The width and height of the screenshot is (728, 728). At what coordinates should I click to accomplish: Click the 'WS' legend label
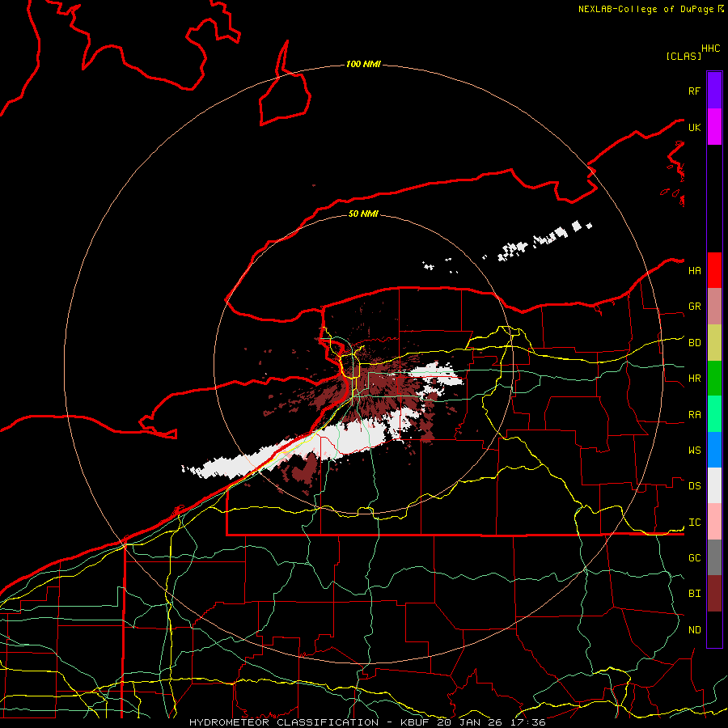coord(694,451)
